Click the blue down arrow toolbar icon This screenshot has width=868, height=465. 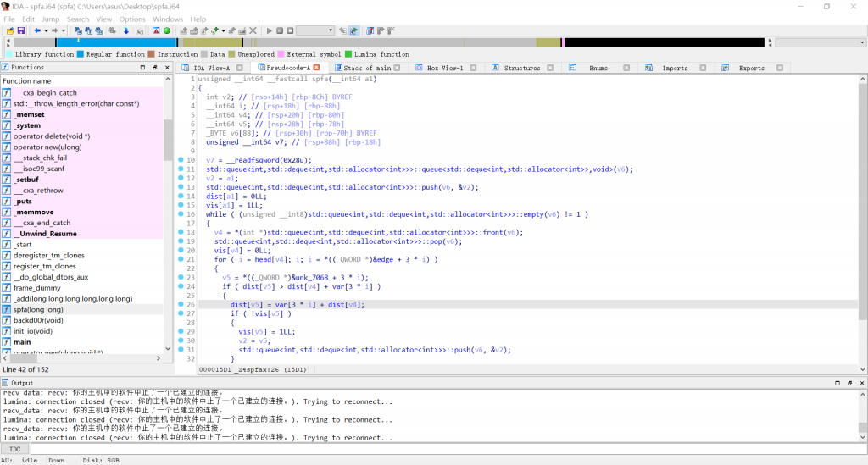click(x=126, y=31)
